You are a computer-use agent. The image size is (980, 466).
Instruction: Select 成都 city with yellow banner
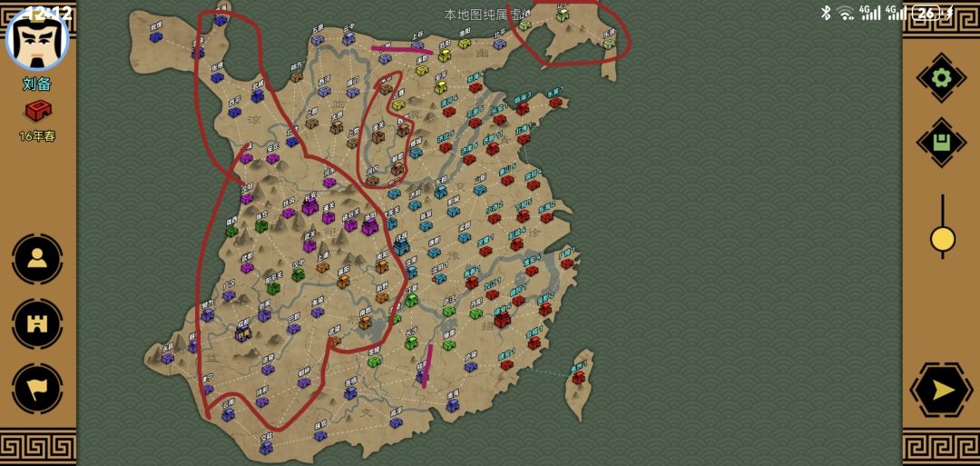point(242,333)
